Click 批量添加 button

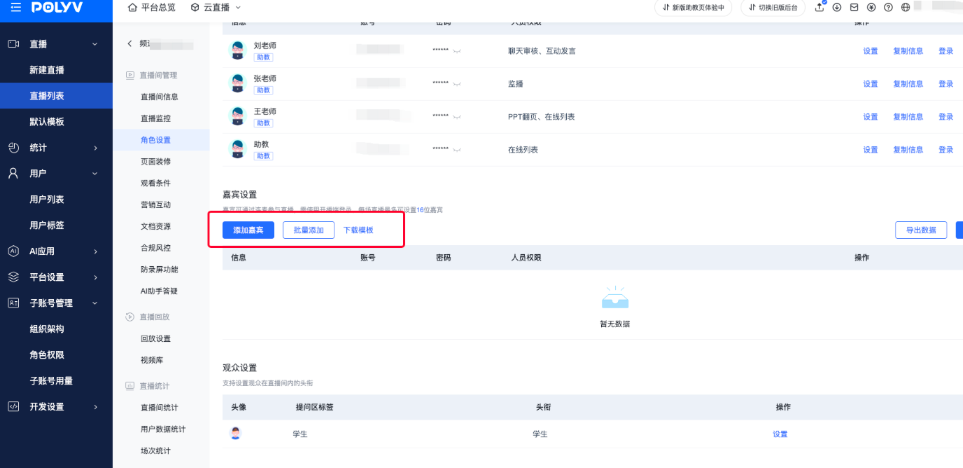pyautogui.click(x=308, y=230)
